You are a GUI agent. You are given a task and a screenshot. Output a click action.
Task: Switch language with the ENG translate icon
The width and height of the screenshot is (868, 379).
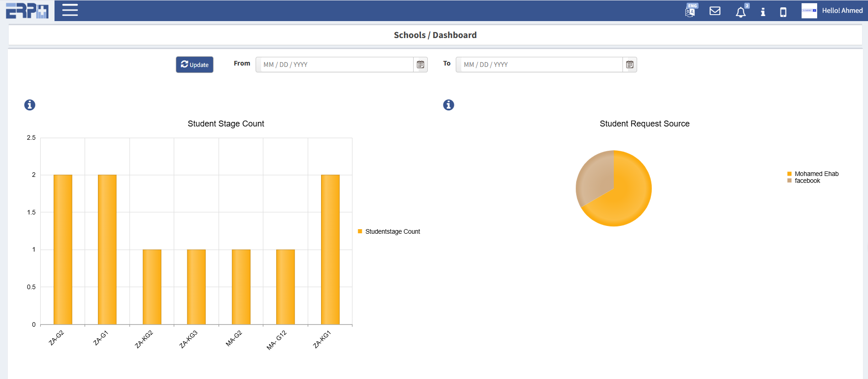(690, 11)
